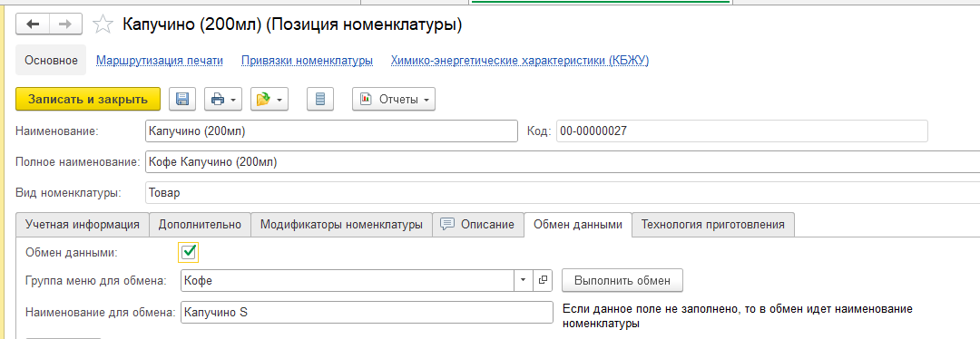Click Выполнить обмен button
This screenshot has height=339, width=980.
click(x=622, y=280)
